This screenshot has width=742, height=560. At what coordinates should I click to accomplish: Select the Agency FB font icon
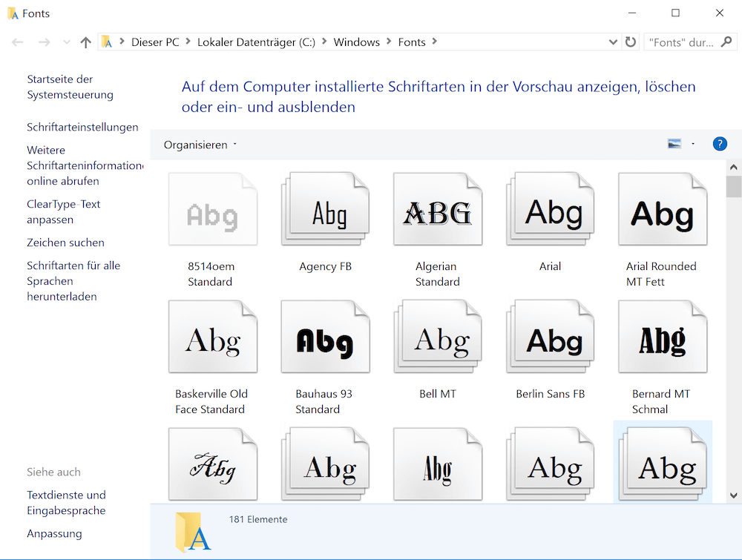tap(325, 209)
